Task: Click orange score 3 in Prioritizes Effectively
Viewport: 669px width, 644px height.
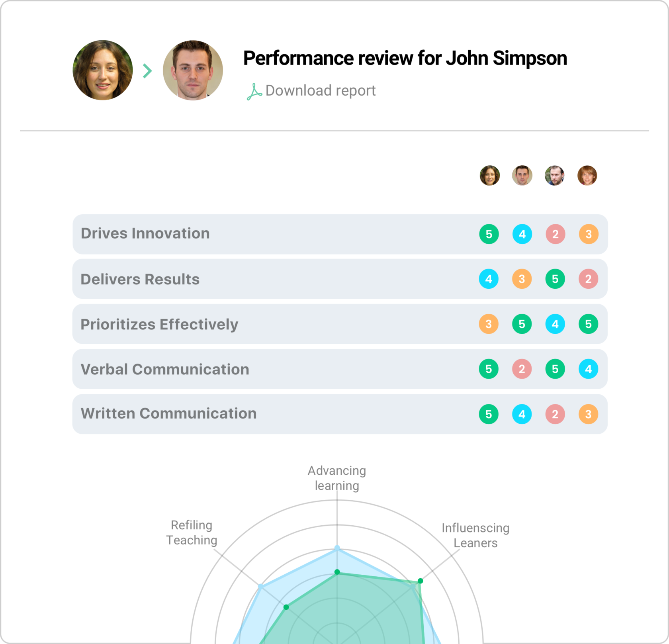Action: tap(489, 324)
